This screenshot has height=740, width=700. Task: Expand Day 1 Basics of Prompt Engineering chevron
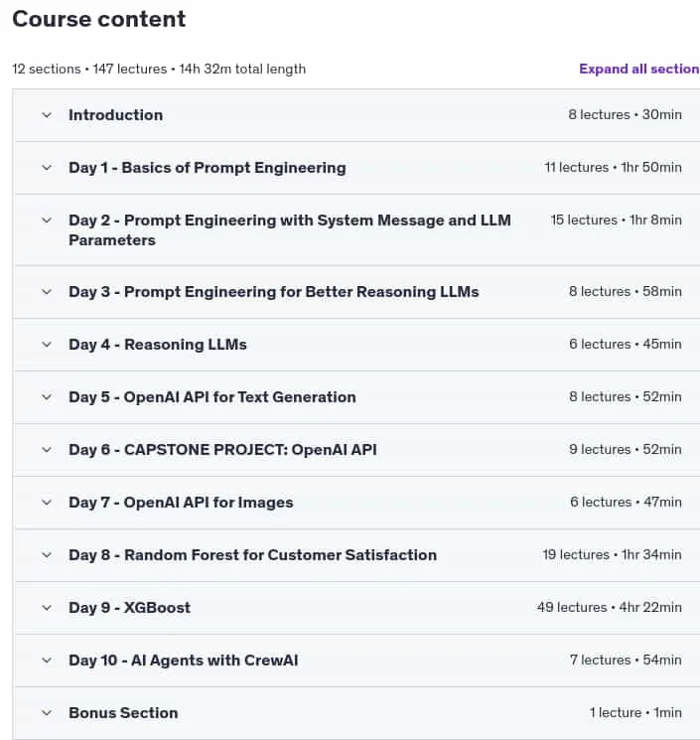[x=47, y=168]
